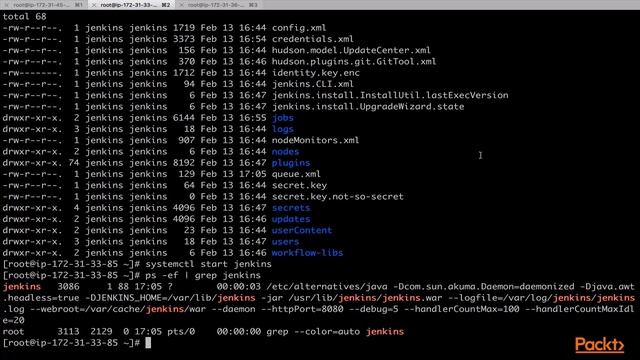Click the blue plugins directory name
The height and width of the screenshot is (360, 640).
[291, 162]
